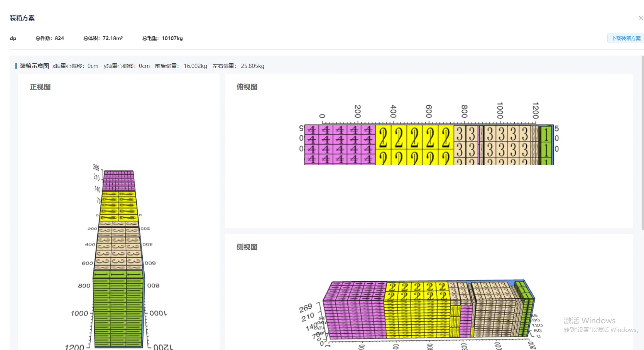This screenshot has width=644, height=350.
Task: Click the 正视图 heading
Action: [x=40, y=87]
